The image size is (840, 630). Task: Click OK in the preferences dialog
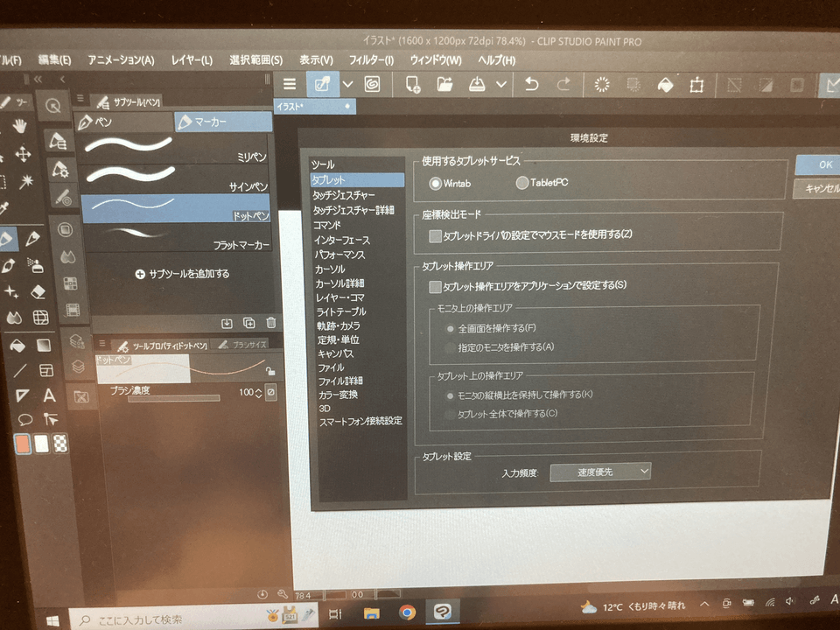(x=818, y=164)
